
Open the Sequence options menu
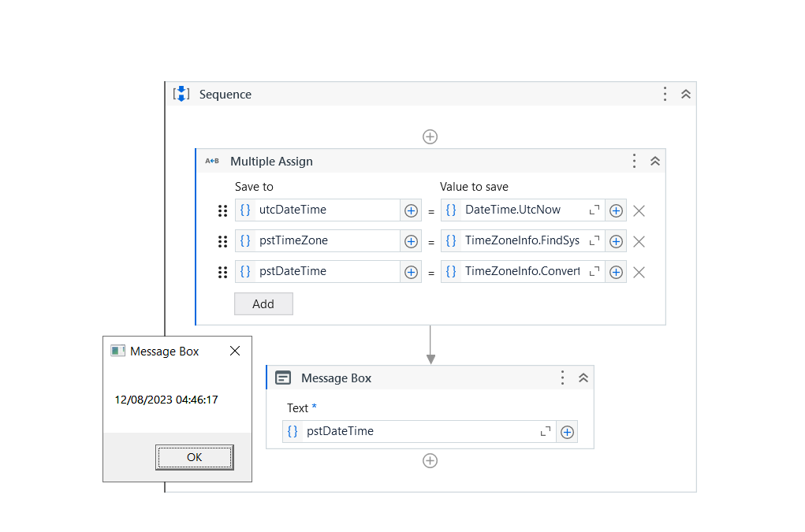[664, 93]
